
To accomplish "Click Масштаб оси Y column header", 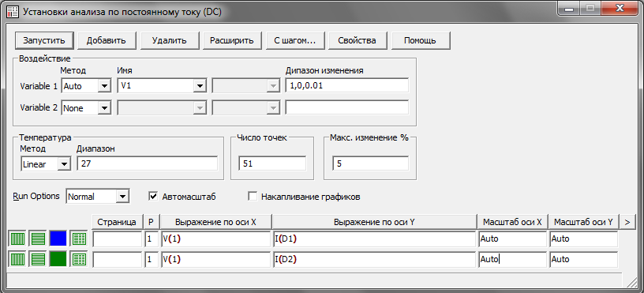I will tap(584, 222).
